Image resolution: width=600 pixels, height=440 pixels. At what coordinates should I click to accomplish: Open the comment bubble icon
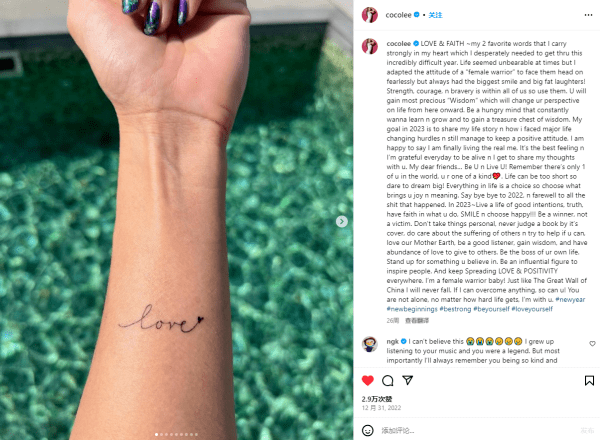tap(388, 380)
